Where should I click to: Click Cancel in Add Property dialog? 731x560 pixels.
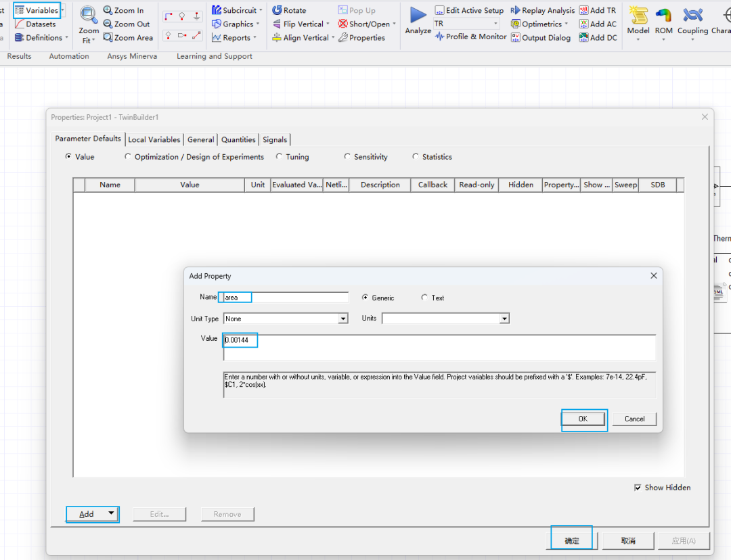634,419
